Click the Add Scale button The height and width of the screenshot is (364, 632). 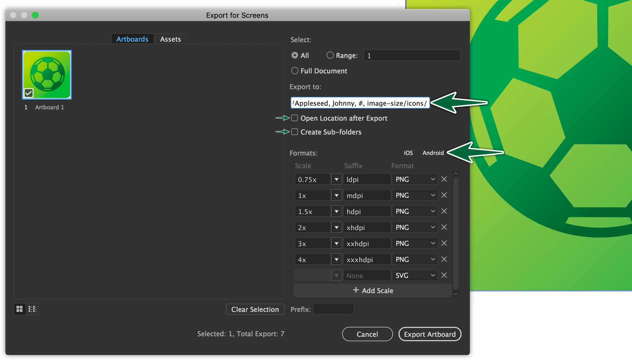(x=373, y=290)
